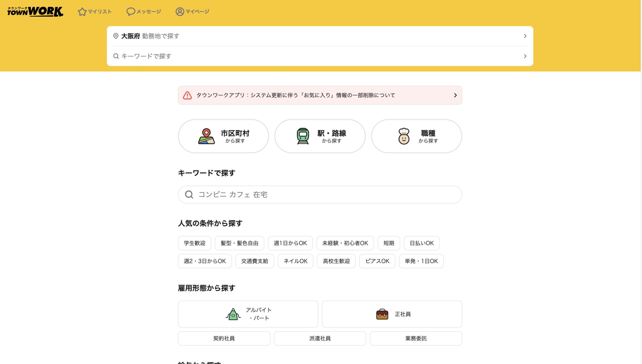Open My Page via user icon

(180, 12)
